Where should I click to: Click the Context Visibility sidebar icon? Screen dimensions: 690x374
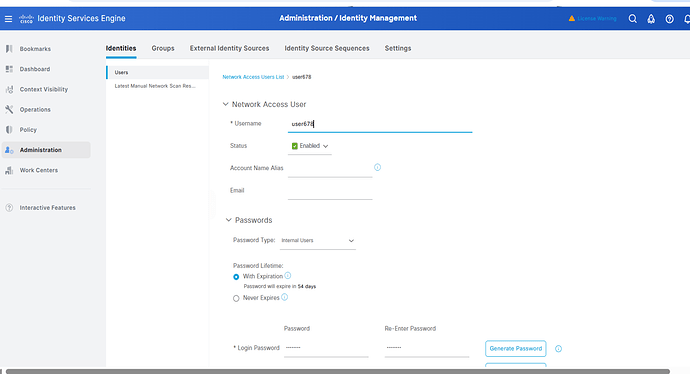click(x=9, y=89)
